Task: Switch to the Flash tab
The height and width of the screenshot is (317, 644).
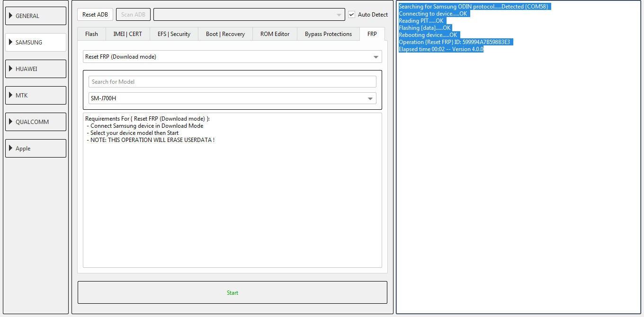Action: (x=91, y=34)
